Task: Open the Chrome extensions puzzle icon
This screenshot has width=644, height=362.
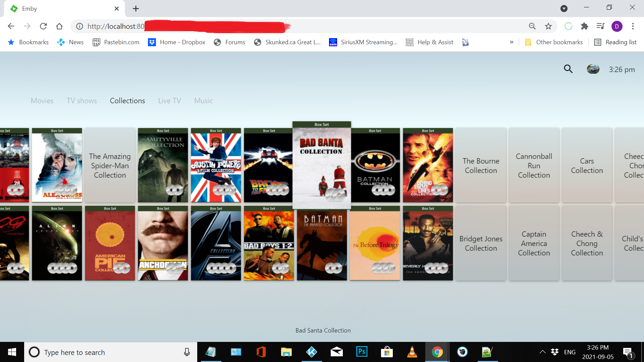Action: [x=585, y=26]
